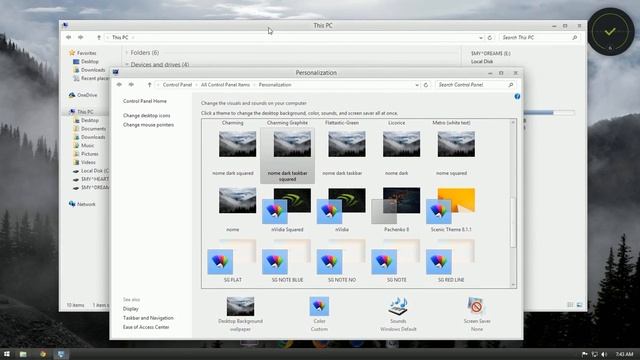Click the taskbar clock

(x=624, y=354)
